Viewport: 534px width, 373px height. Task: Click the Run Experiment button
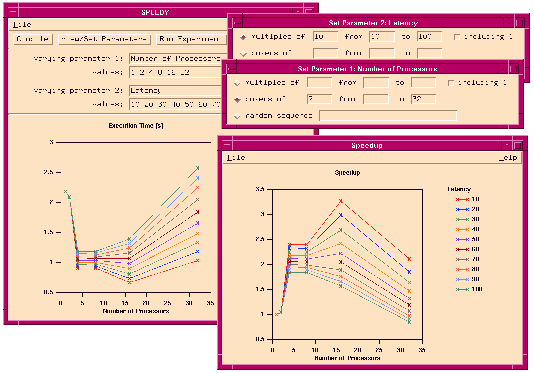click(191, 39)
